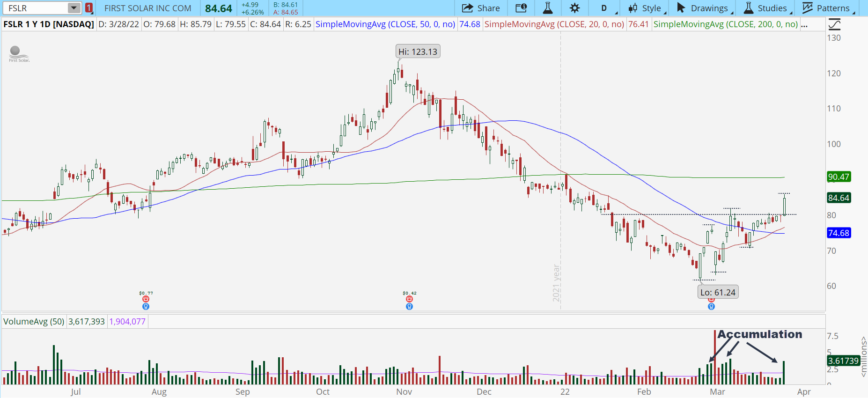Select the SimpleMovingAvg (CLOSE, 20, 0, no) label
This screenshot has height=398, width=868.
pyautogui.click(x=554, y=24)
